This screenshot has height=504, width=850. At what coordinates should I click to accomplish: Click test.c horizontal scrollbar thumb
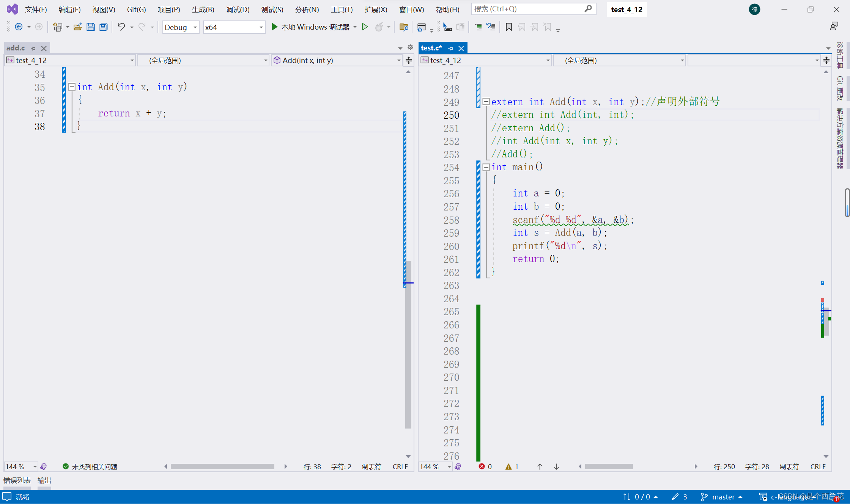coord(609,466)
